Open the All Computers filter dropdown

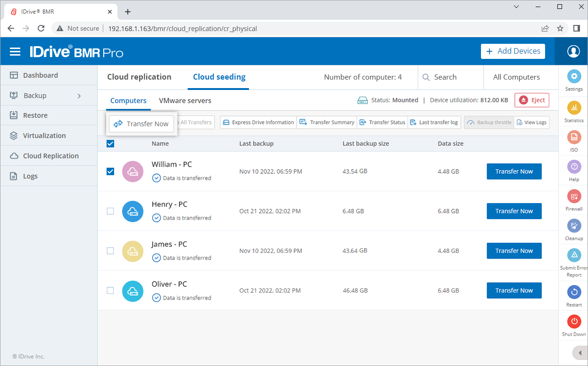tap(516, 77)
